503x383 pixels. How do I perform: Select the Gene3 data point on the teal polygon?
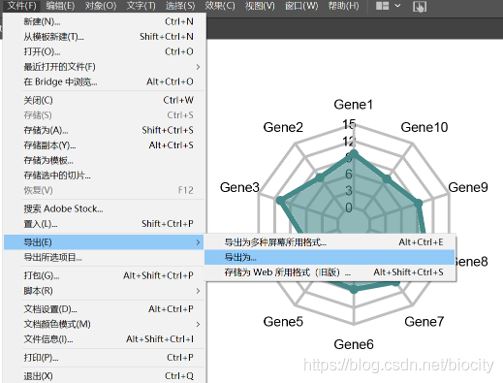click(x=280, y=200)
